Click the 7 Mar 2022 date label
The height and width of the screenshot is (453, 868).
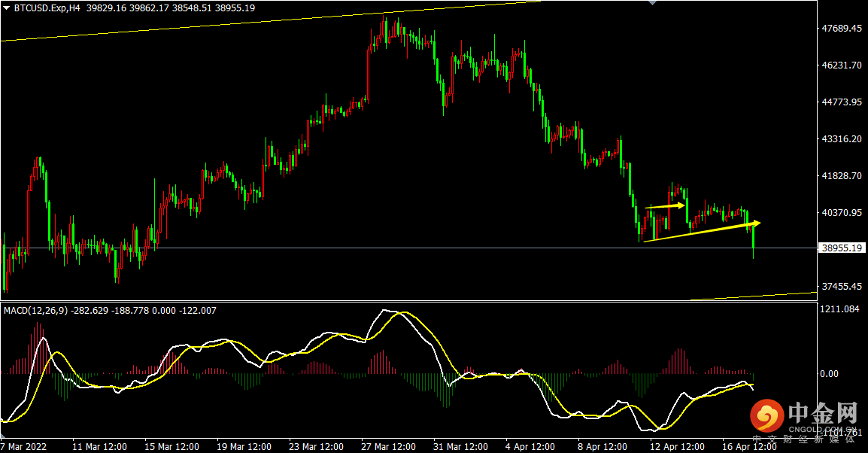click(24, 447)
